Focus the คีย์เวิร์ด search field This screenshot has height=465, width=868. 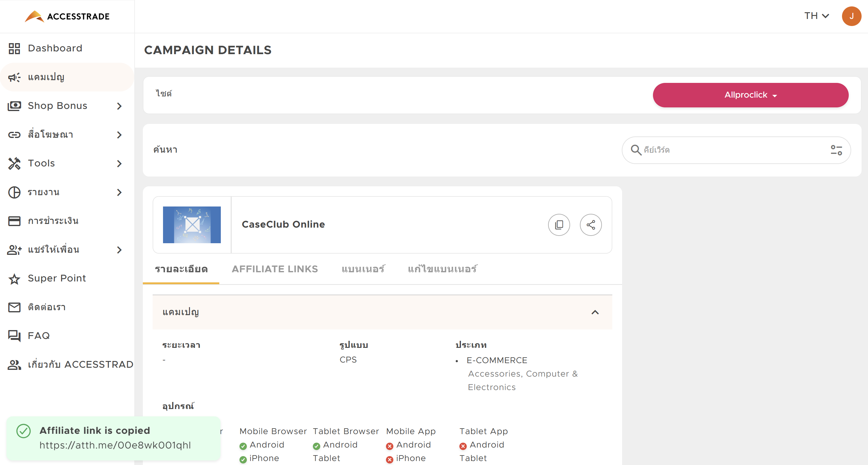pyautogui.click(x=736, y=150)
